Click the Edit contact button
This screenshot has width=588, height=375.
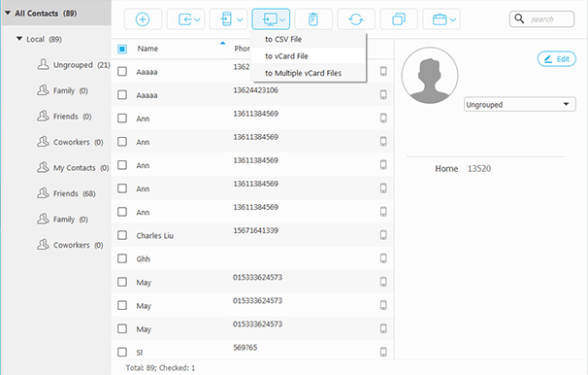[x=557, y=59]
